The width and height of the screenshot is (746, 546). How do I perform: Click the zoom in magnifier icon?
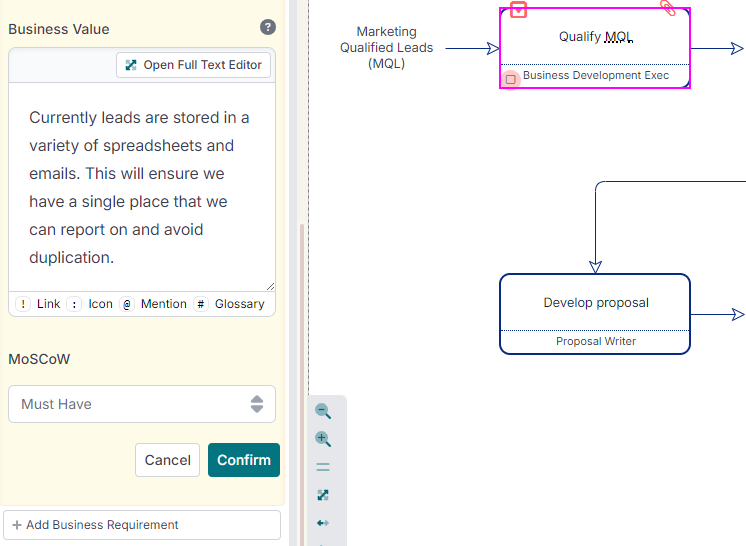[323, 439]
